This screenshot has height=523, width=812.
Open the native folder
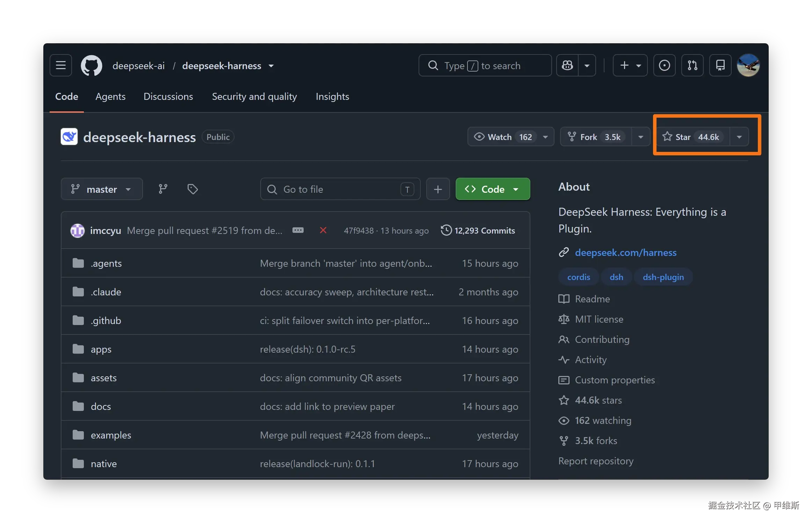104,464
